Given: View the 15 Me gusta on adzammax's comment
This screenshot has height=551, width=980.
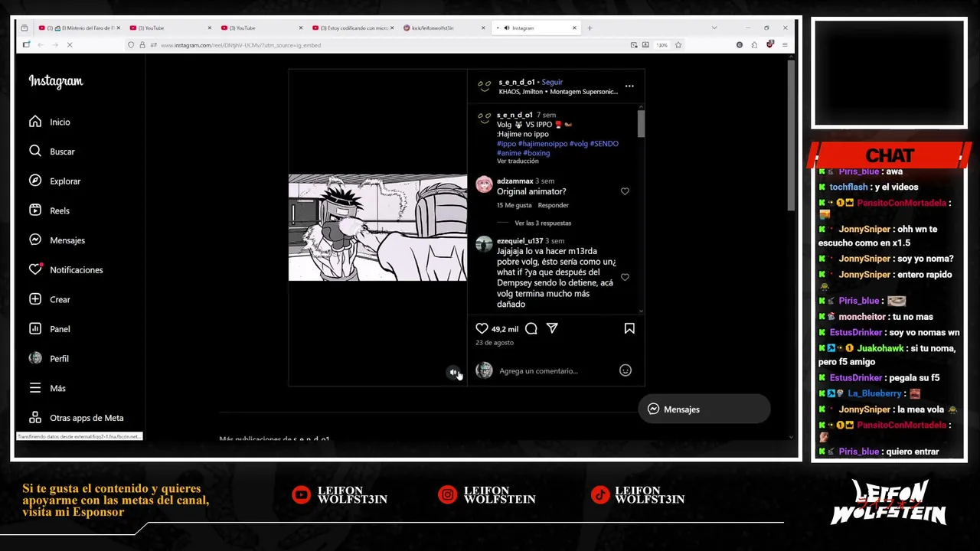Looking at the screenshot, I should pos(514,205).
